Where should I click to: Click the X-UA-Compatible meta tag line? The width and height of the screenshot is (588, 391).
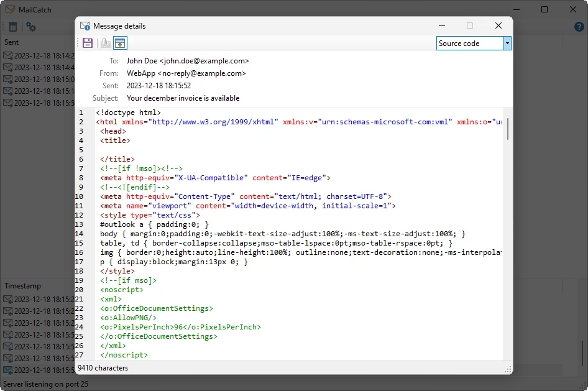(x=215, y=178)
